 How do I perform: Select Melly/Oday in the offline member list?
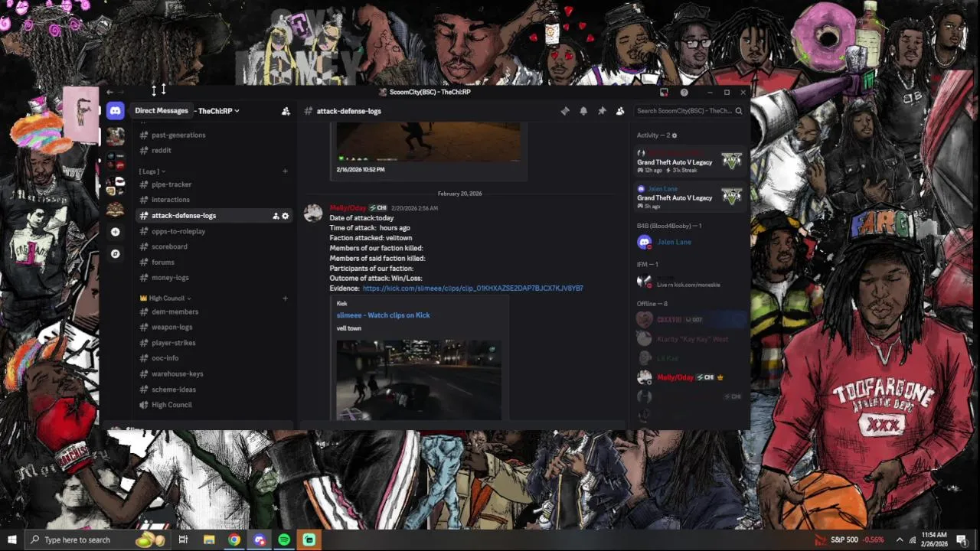(x=690, y=377)
